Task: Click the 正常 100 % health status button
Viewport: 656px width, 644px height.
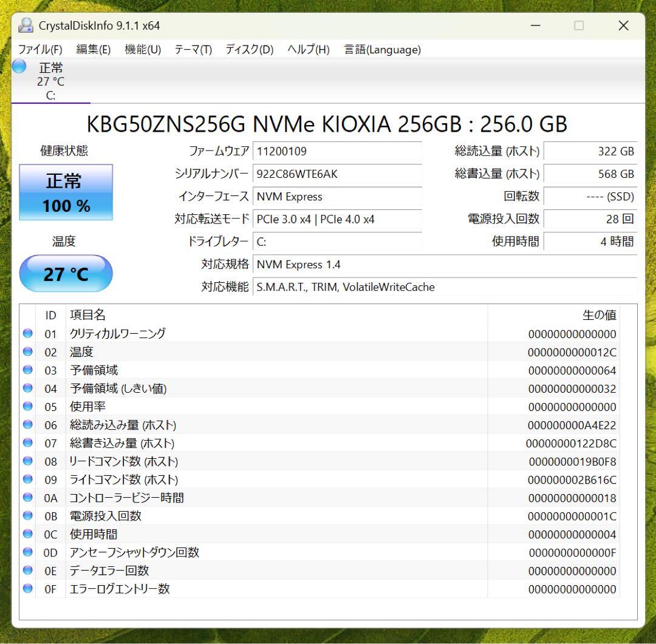Action: click(x=66, y=192)
